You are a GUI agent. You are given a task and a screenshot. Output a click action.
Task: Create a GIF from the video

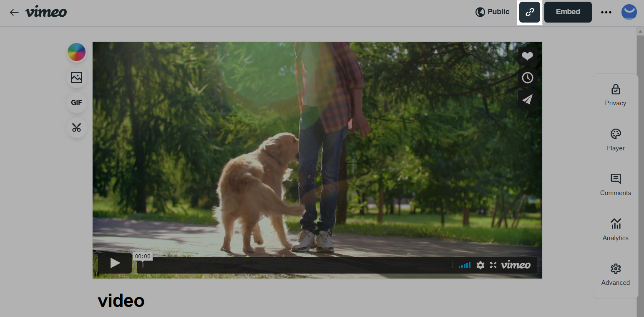coord(76,102)
